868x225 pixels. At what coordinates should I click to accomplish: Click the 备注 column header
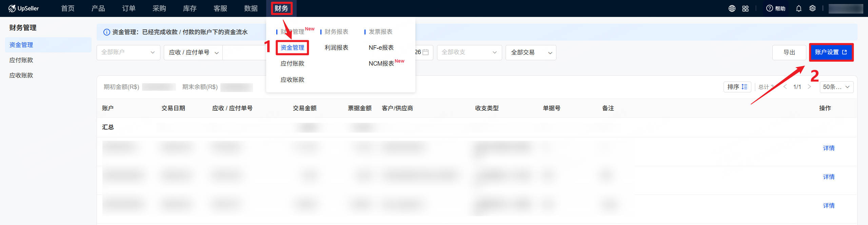point(608,108)
